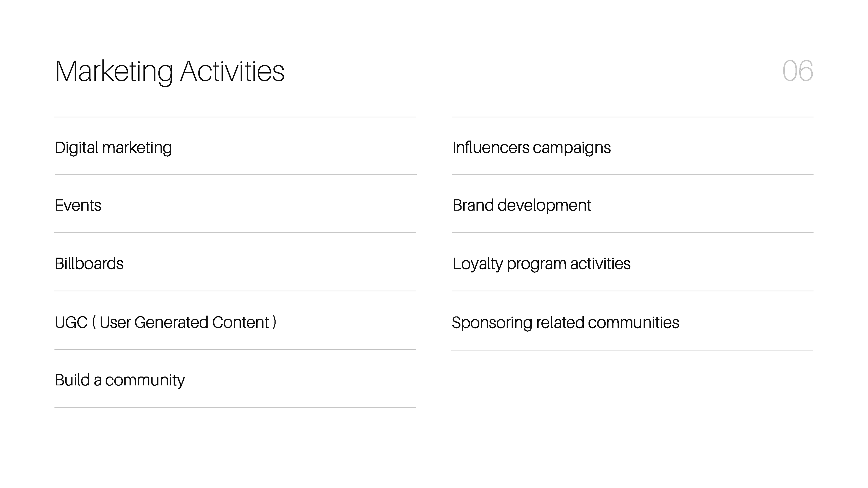Click the divider line between Events and Billboards
This screenshot has width=868, height=488.
pos(235,233)
